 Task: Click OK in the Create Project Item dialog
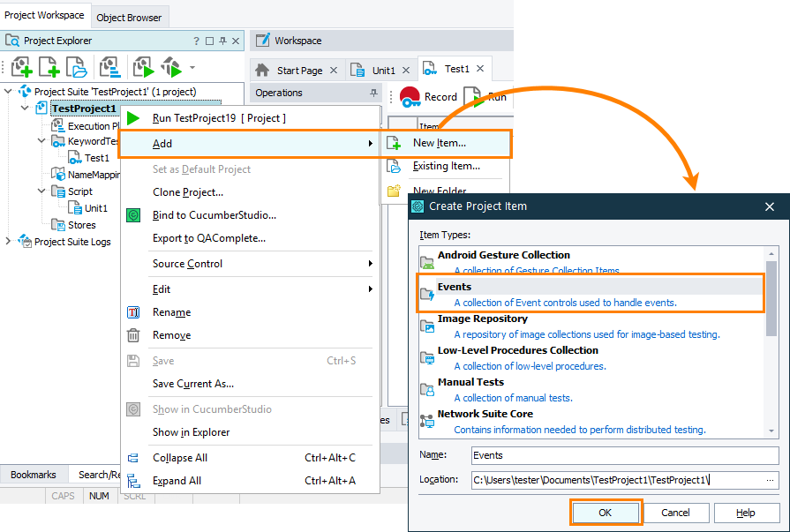pos(606,512)
